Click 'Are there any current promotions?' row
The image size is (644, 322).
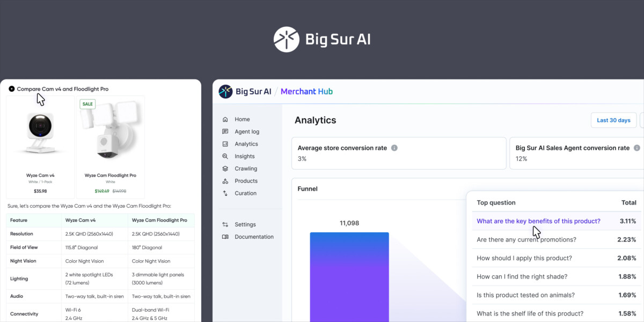(526, 240)
